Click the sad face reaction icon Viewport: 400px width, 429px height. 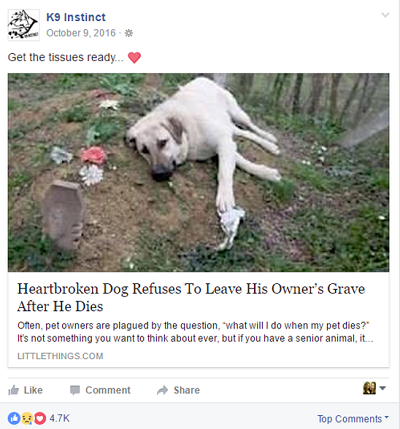27,418
